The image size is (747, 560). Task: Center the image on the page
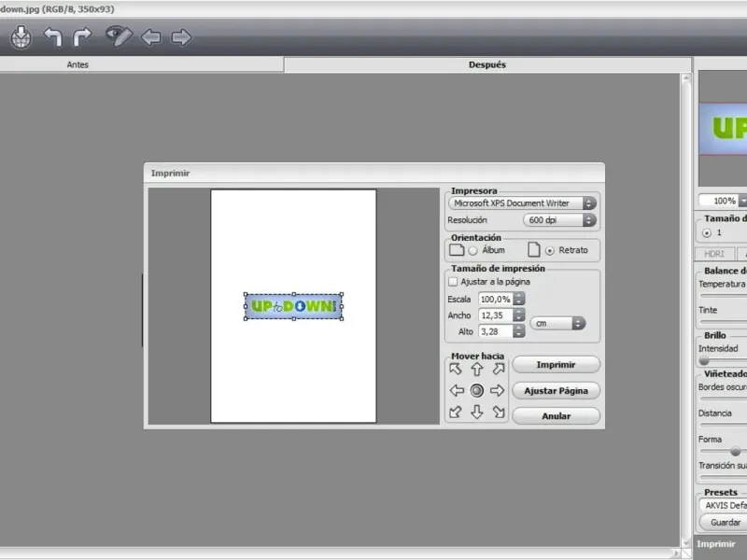(x=477, y=390)
